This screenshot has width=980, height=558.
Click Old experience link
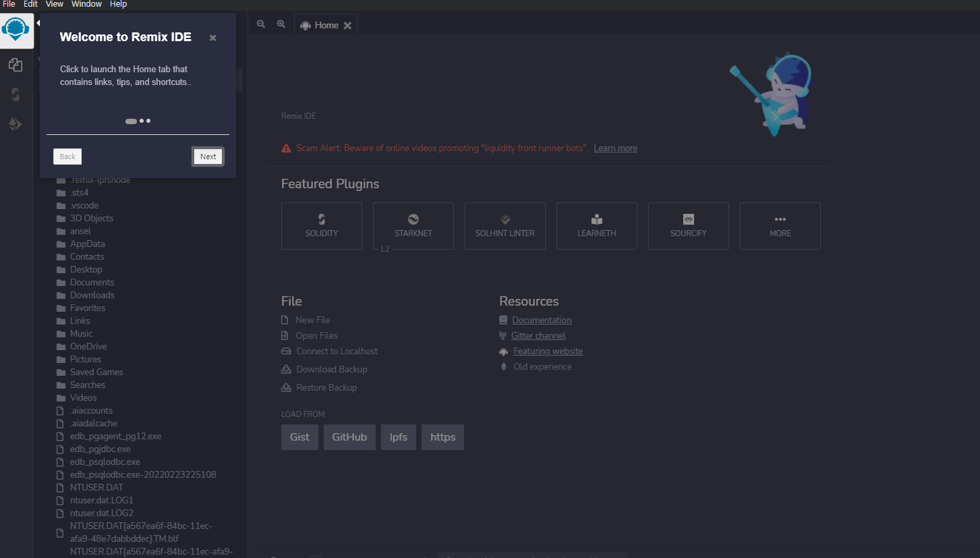[542, 367]
